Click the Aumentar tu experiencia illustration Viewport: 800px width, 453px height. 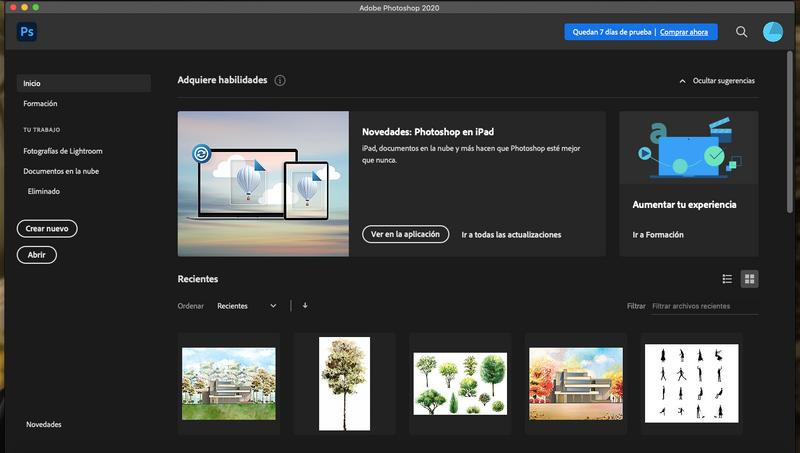point(689,147)
